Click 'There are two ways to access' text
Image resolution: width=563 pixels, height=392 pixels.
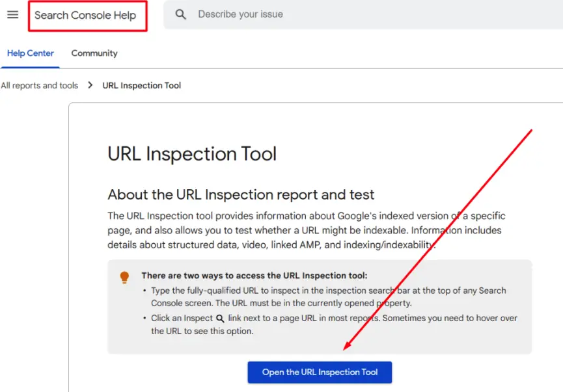pyautogui.click(x=254, y=276)
